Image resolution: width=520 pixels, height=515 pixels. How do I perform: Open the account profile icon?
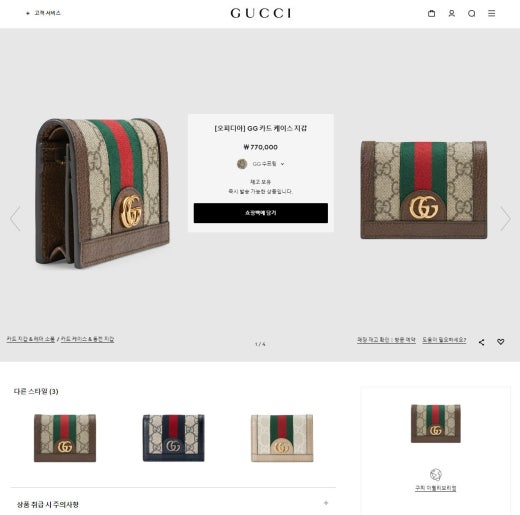(451, 13)
